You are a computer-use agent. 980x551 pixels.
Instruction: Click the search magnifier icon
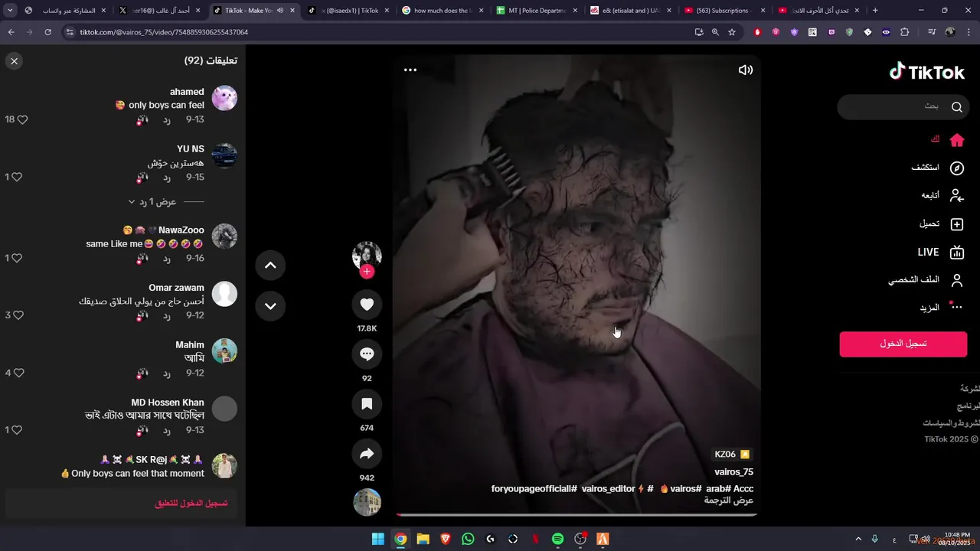pos(957,107)
